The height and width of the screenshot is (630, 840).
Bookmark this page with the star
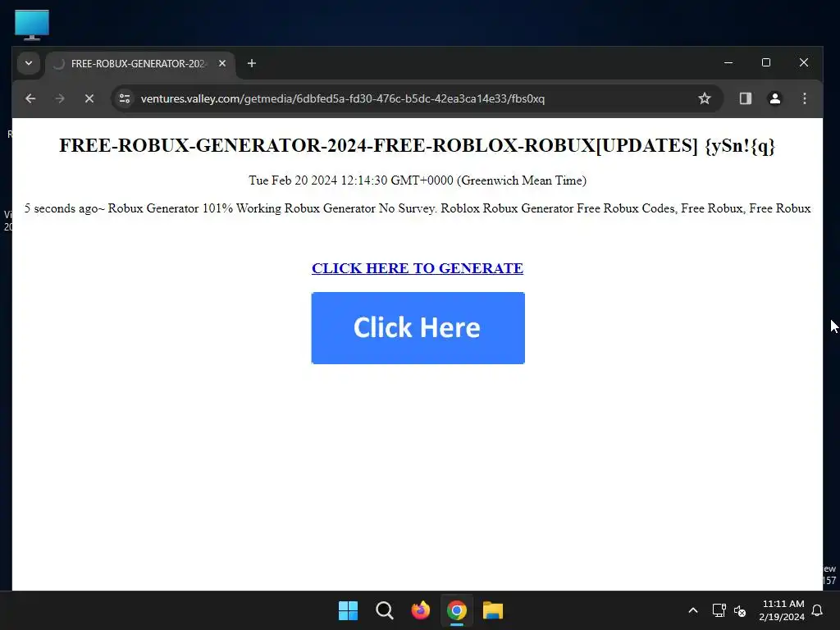(x=705, y=98)
